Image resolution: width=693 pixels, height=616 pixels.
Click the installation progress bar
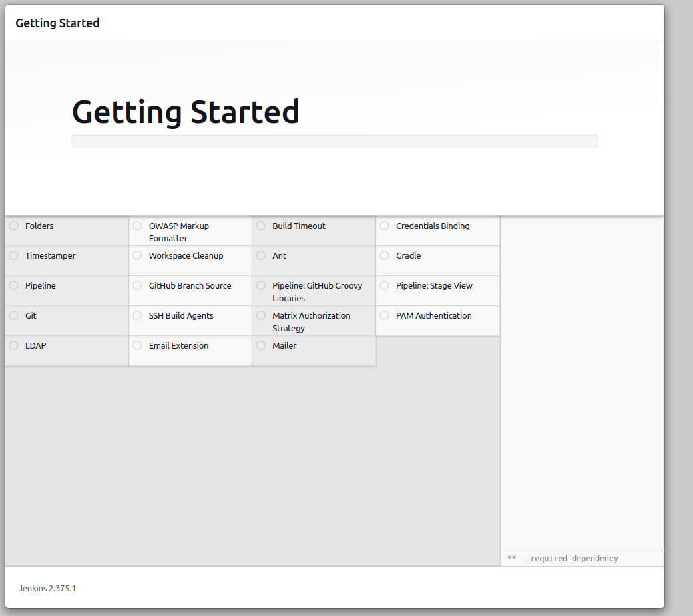[x=335, y=142]
